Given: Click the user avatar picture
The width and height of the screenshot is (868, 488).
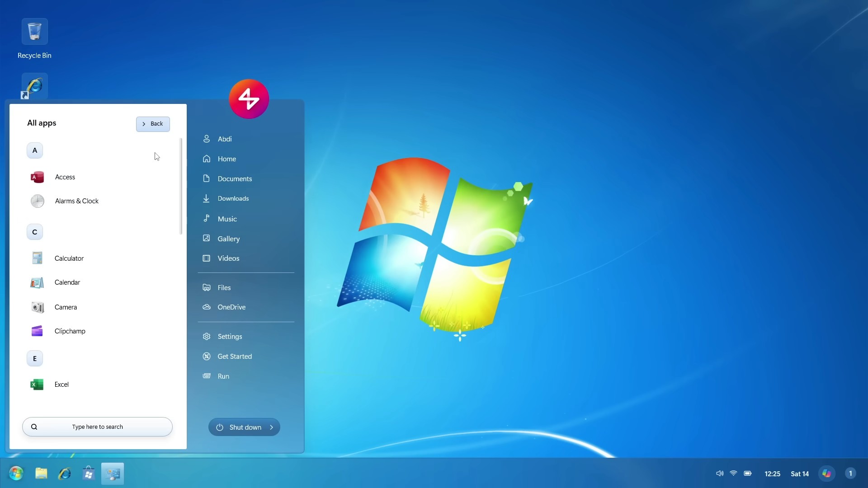Looking at the screenshot, I should pos(249,99).
